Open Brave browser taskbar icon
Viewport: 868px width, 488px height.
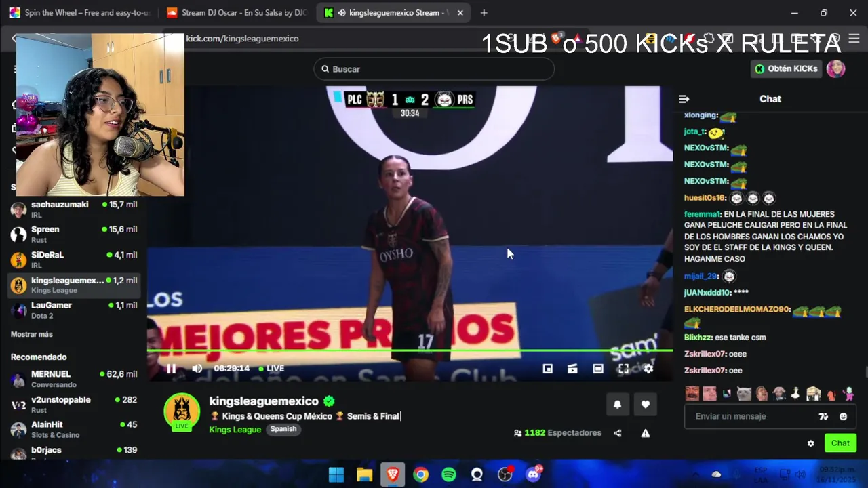[x=393, y=474]
